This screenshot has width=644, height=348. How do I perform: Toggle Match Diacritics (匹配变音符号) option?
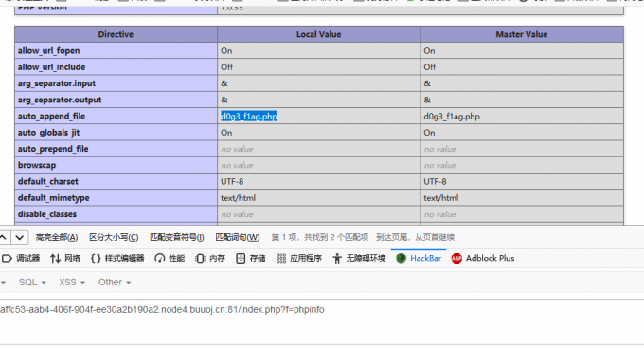click(176, 237)
